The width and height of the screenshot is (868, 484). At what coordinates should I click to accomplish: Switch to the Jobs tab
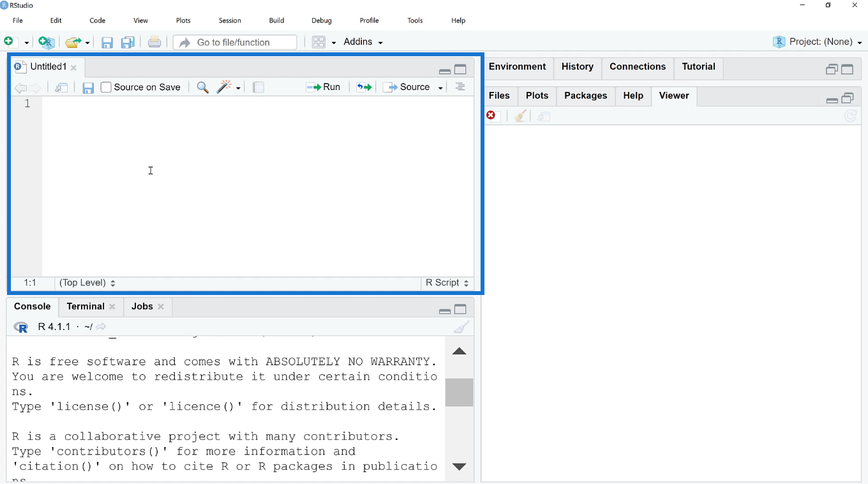142,306
